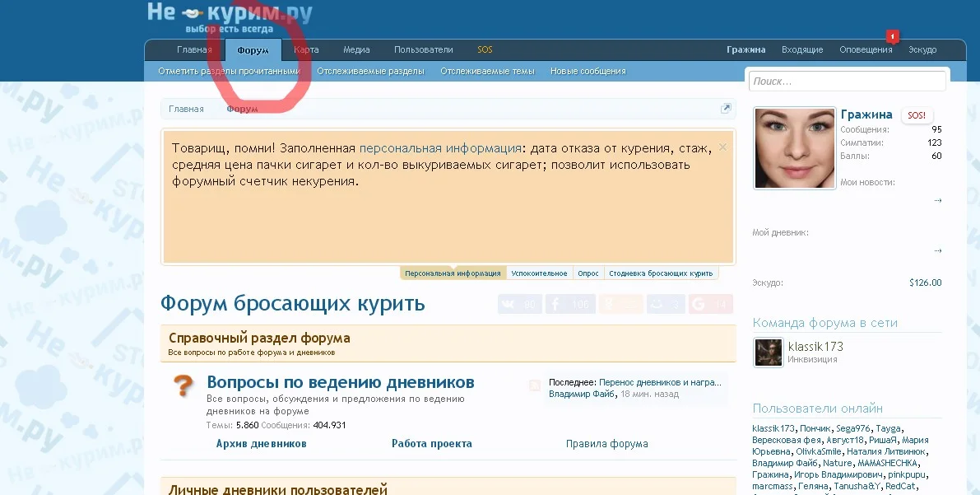Share forum via VK button
This screenshot has height=495, width=980.
(x=520, y=304)
